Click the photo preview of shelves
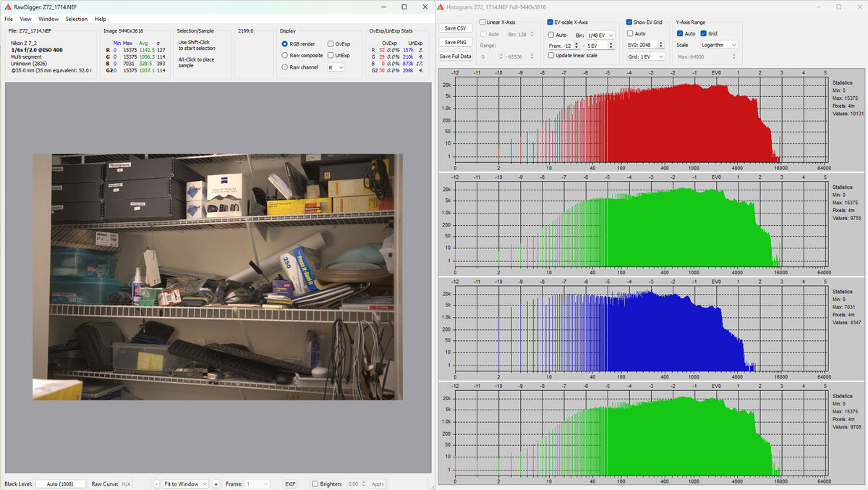868x490 pixels. tap(218, 277)
